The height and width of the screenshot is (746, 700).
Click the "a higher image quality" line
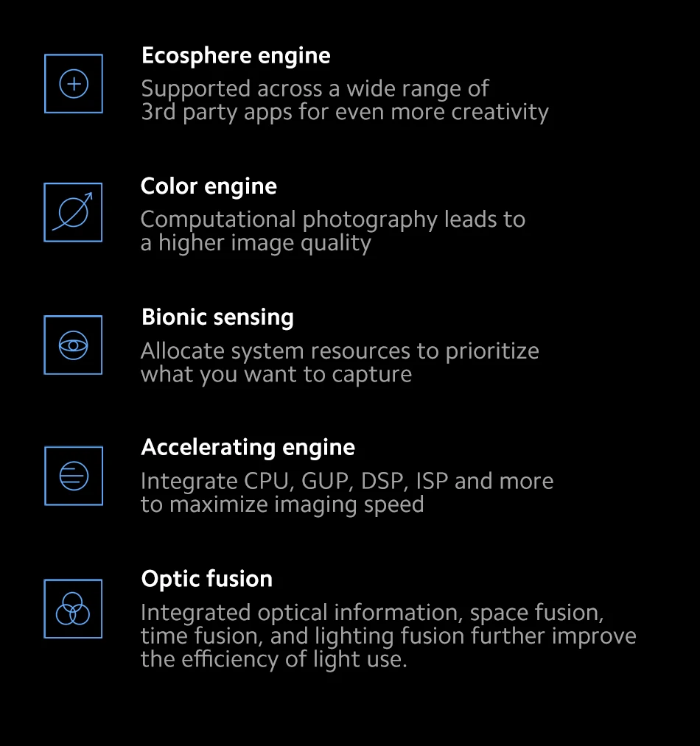[256, 243]
